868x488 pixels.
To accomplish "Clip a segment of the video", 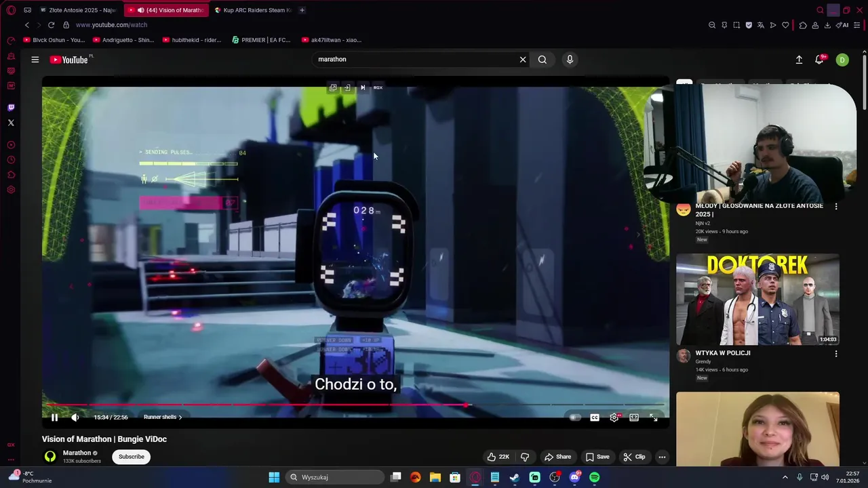I will 634,457.
